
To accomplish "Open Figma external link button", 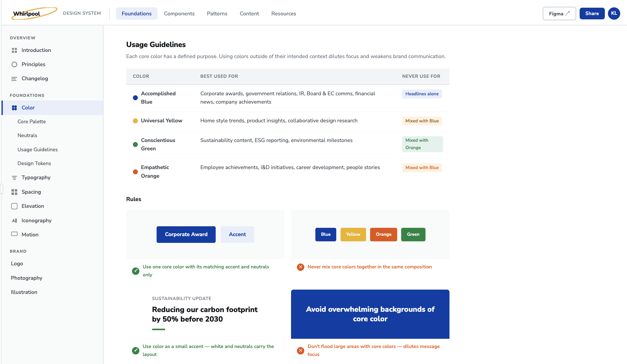I will pyautogui.click(x=559, y=14).
